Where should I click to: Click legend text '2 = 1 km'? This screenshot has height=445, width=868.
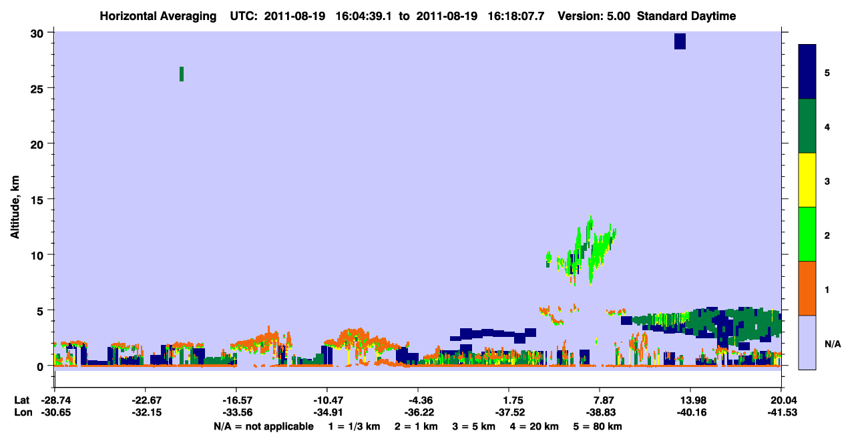coord(416,426)
